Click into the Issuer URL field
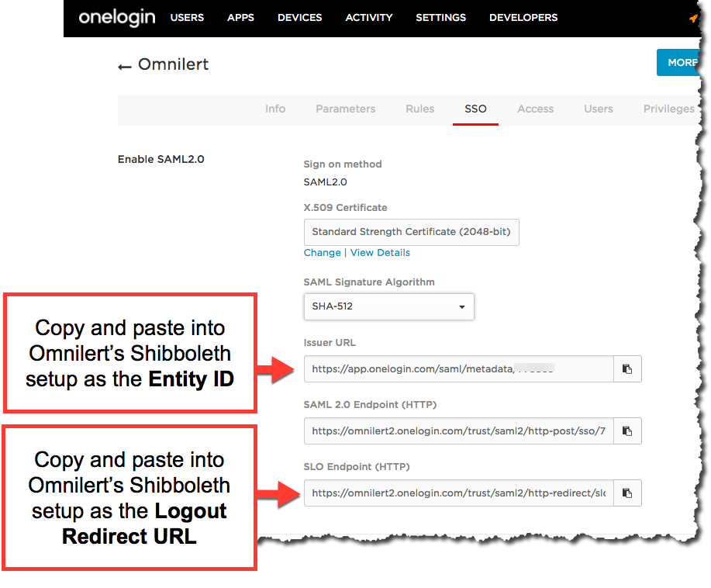The height and width of the screenshot is (588, 711). tap(459, 369)
